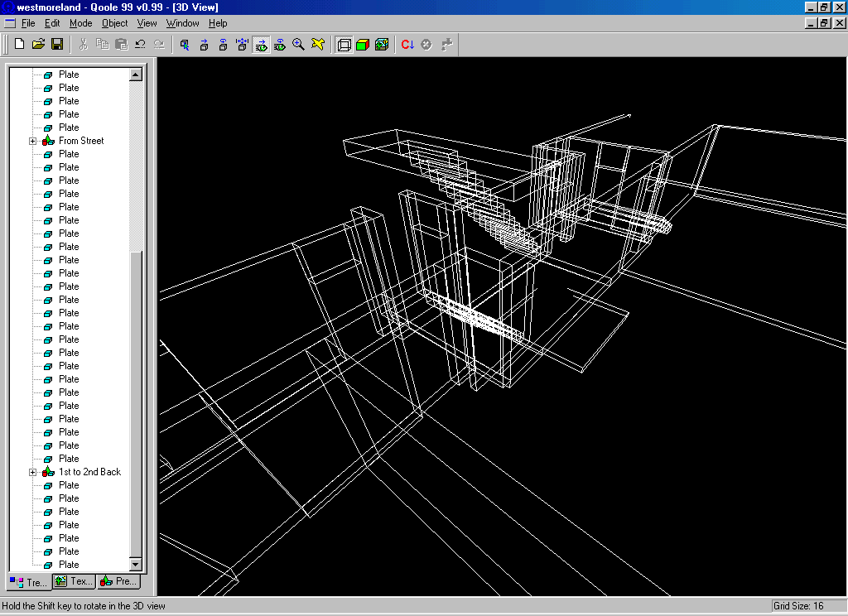848x616 pixels.
Task: Open the Object menu
Action: (115, 23)
